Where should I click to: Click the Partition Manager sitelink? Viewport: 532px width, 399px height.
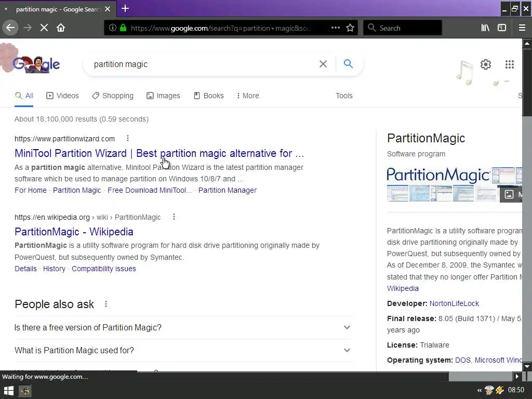click(228, 190)
